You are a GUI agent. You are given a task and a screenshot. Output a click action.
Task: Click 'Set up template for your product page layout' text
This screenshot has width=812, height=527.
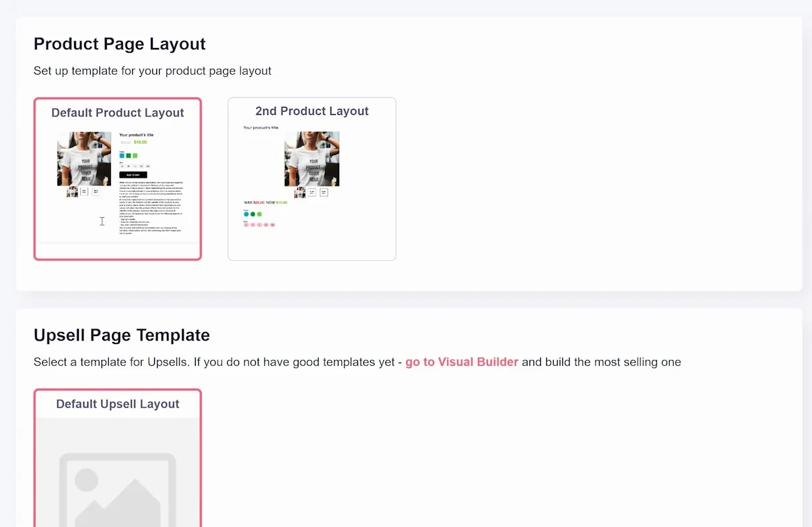(x=152, y=71)
